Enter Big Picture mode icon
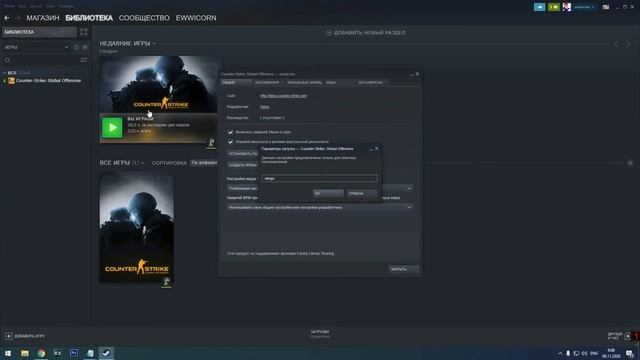The height and width of the screenshot is (360, 640). click(x=606, y=7)
